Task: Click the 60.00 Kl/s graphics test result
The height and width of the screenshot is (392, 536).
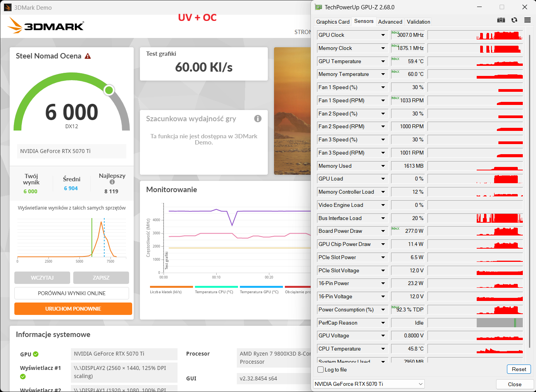Action: pyautogui.click(x=204, y=67)
